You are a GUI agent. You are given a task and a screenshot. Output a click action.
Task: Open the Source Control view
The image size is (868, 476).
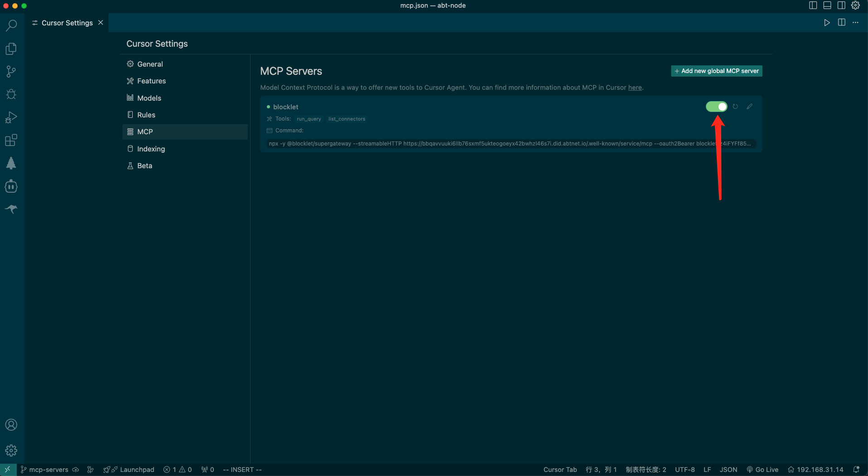[11, 72]
